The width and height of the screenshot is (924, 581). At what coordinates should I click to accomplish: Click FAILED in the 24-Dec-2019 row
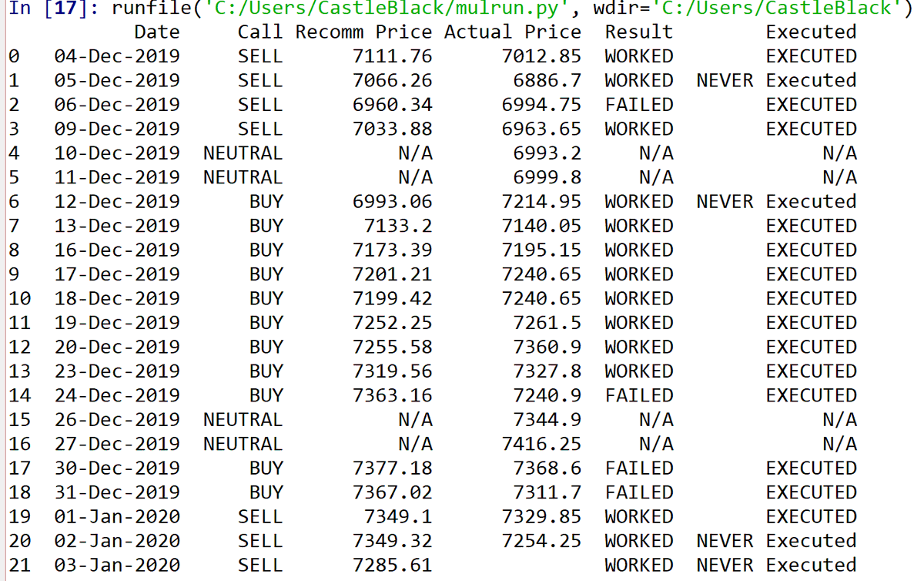click(639, 395)
